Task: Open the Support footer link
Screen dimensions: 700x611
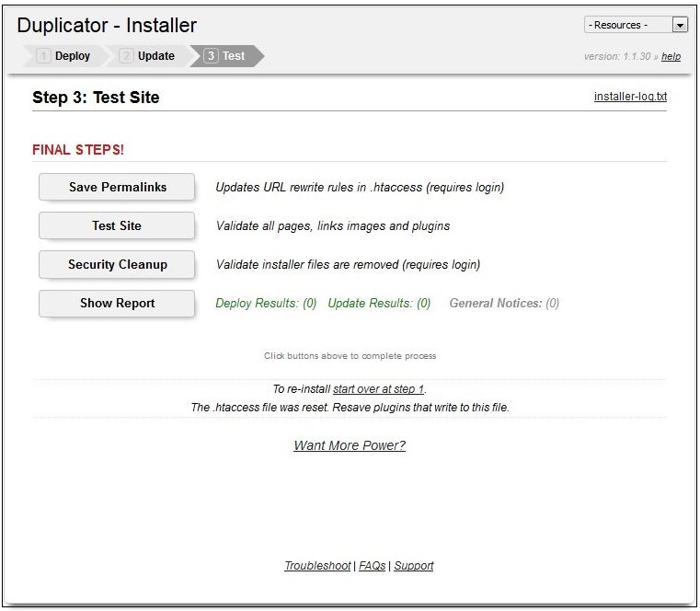Action: (414, 566)
